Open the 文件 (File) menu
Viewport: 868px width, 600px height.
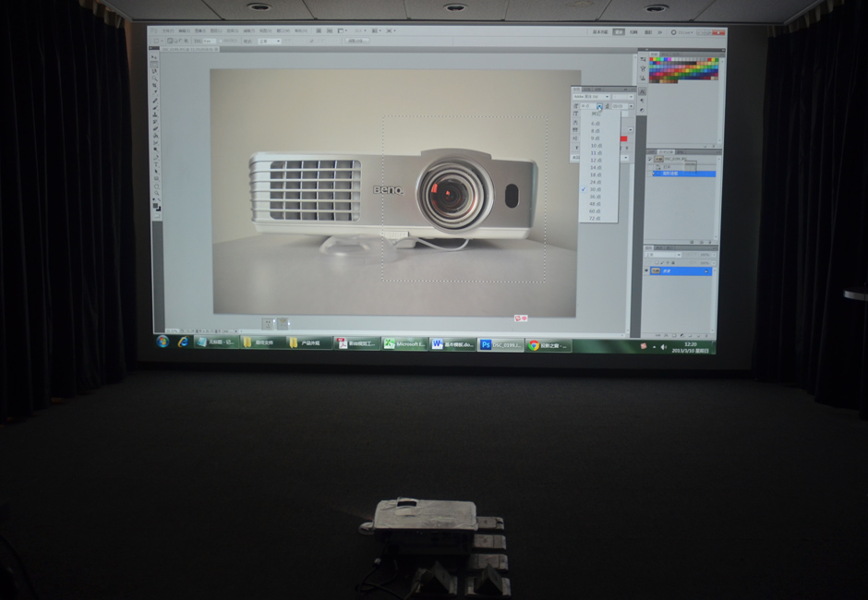tap(167, 31)
